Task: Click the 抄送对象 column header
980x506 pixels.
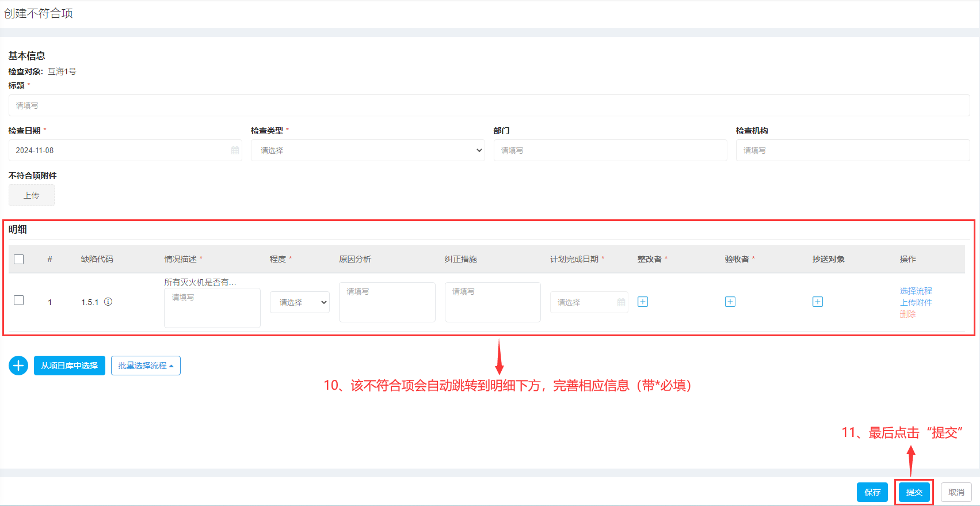Action: point(829,259)
